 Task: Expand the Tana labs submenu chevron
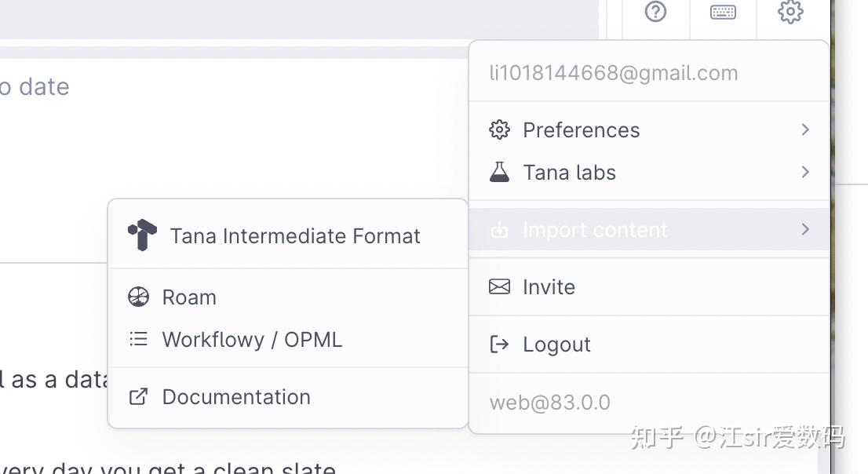click(804, 172)
